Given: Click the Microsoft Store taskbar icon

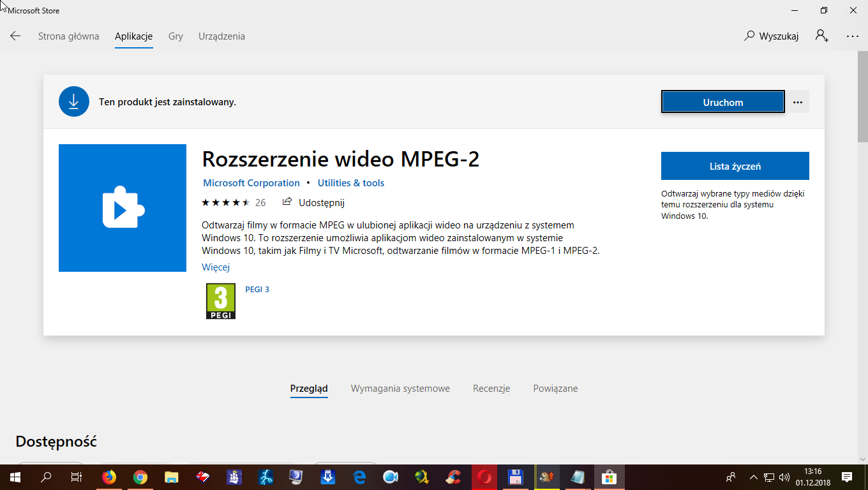Looking at the screenshot, I should [x=610, y=477].
